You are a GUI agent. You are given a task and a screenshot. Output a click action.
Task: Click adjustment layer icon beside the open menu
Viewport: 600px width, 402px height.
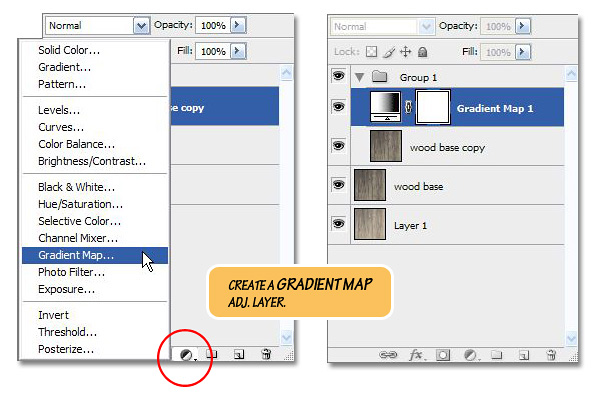(186, 355)
